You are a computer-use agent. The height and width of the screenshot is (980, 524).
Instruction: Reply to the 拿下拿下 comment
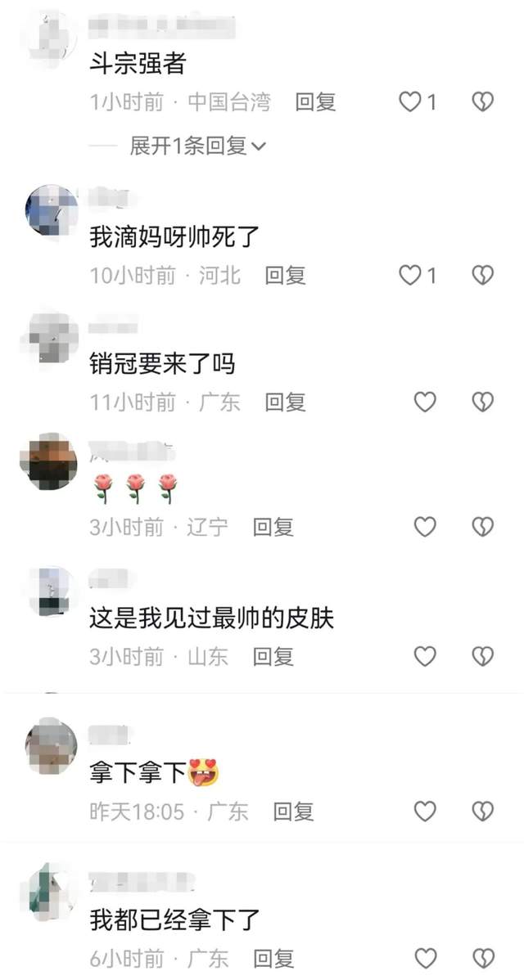tap(293, 811)
